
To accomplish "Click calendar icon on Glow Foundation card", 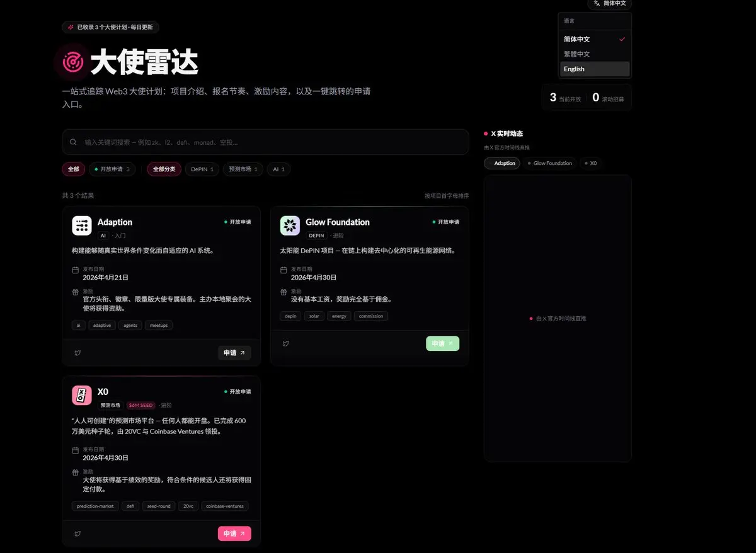I will pyautogui.click(x=283, y=270).
